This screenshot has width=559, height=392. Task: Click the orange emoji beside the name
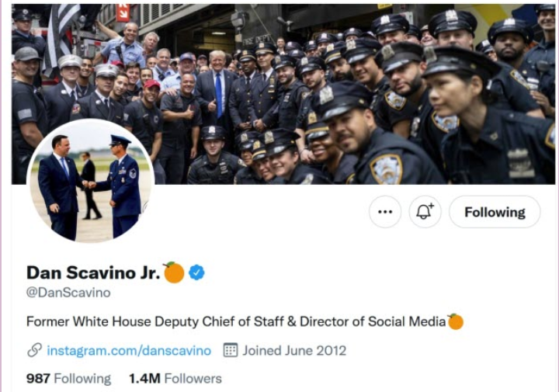(174, 272)
